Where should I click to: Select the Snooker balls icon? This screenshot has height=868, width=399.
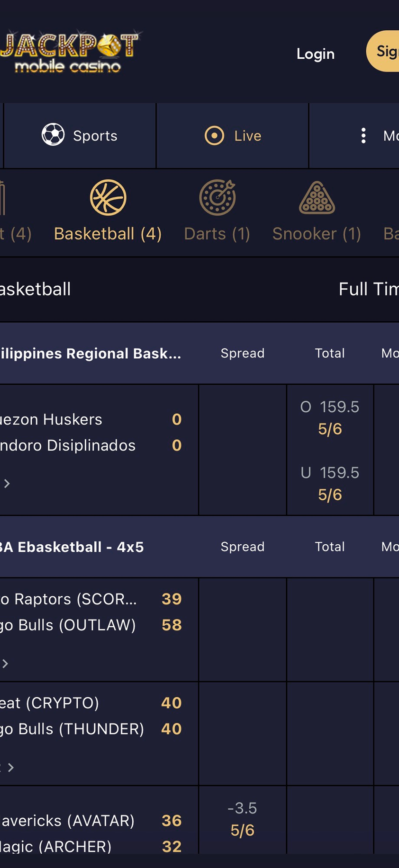pos(317,197)
